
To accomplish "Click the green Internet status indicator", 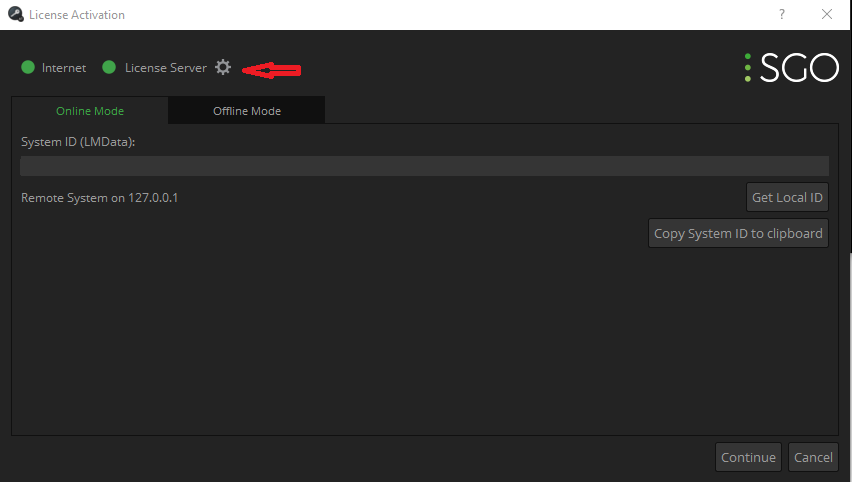I will click(28, 67).
